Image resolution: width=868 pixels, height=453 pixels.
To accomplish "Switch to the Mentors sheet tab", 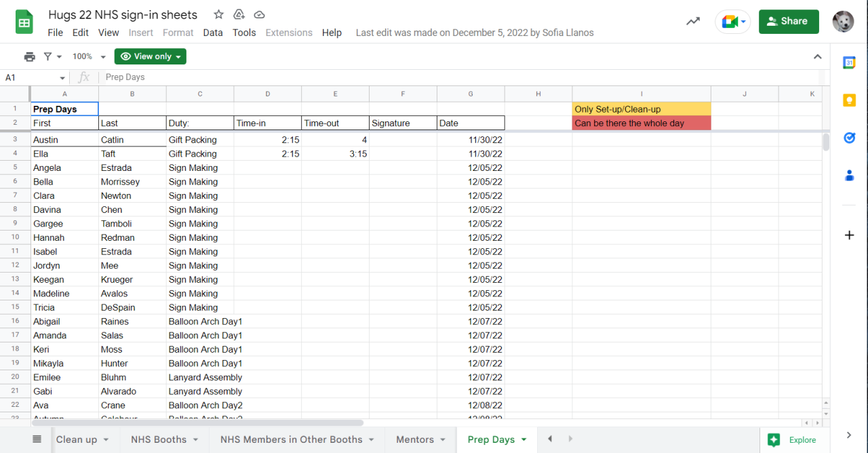I will click(x=414, y=439).
